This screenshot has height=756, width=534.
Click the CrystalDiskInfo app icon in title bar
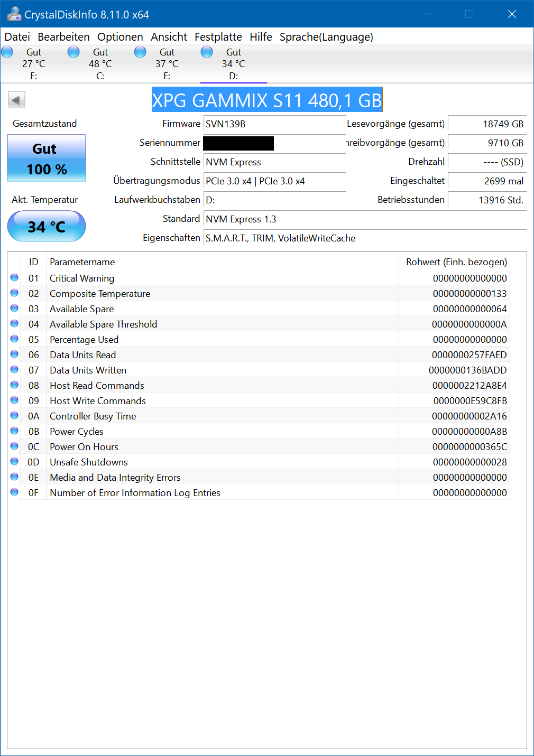click(x=14, y=14)
